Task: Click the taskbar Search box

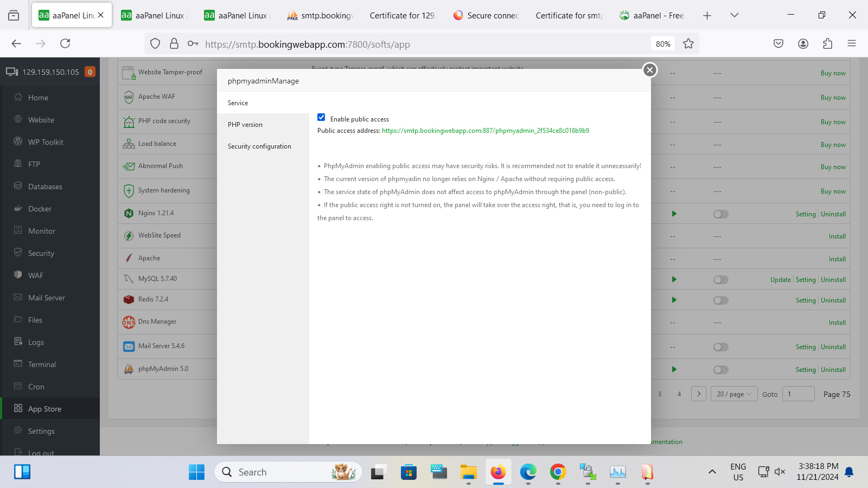Action: [x=289, y=472]
